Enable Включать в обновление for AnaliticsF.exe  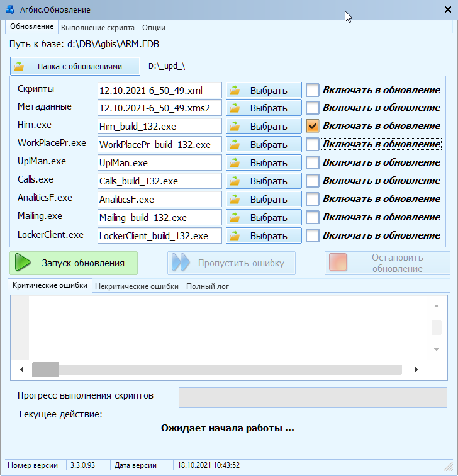coord(313,199)
